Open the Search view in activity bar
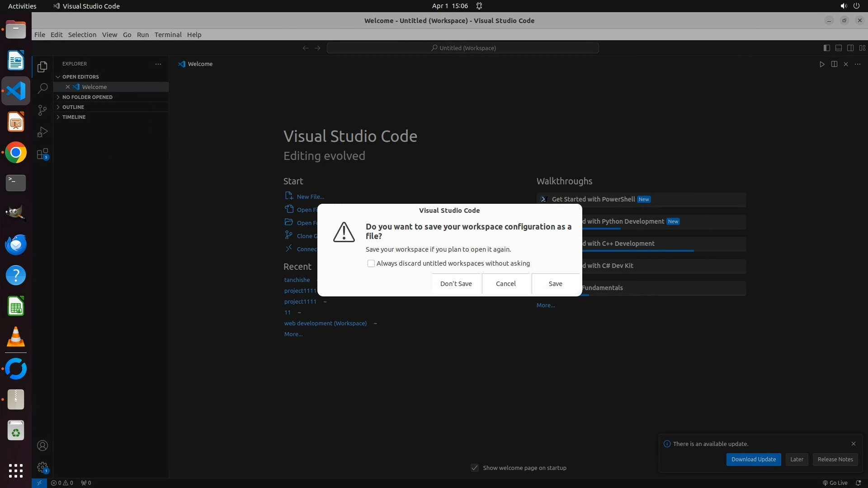The height and width of the screenshot is (488, 868). (42, 88)
